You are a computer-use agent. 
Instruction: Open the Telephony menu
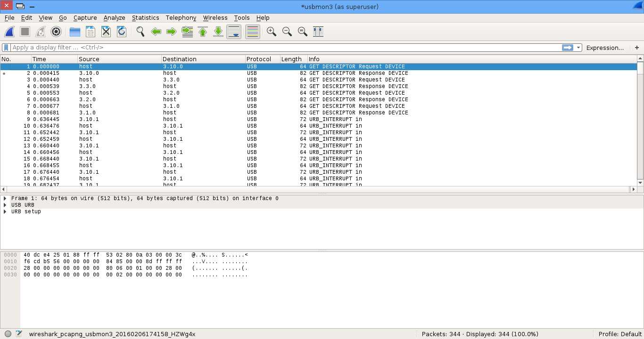click(181, 18)
